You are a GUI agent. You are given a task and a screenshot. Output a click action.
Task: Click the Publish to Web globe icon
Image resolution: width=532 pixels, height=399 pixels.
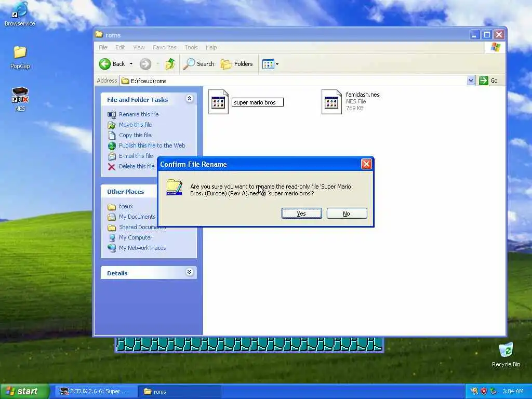pos(112,146)
